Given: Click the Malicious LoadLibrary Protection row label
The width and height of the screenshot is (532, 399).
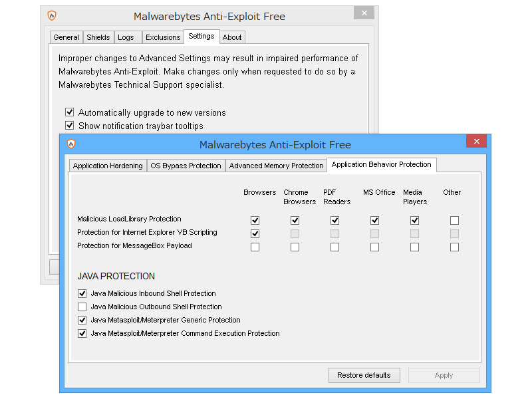Looking at the screenshot, I should coord(129,219).
